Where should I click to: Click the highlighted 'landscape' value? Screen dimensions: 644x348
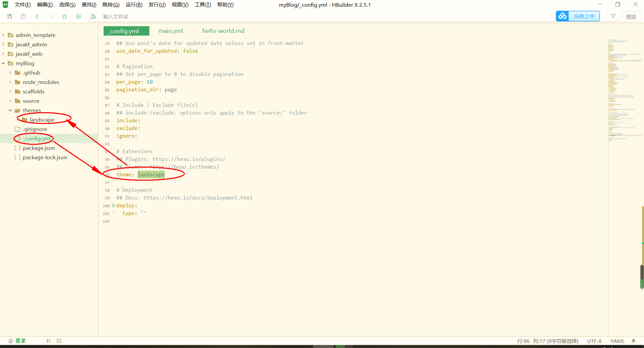[x=151, y=175]
